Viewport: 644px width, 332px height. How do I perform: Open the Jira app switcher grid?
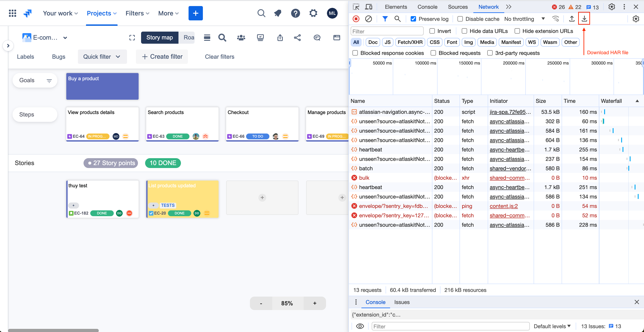pos(13,13)
